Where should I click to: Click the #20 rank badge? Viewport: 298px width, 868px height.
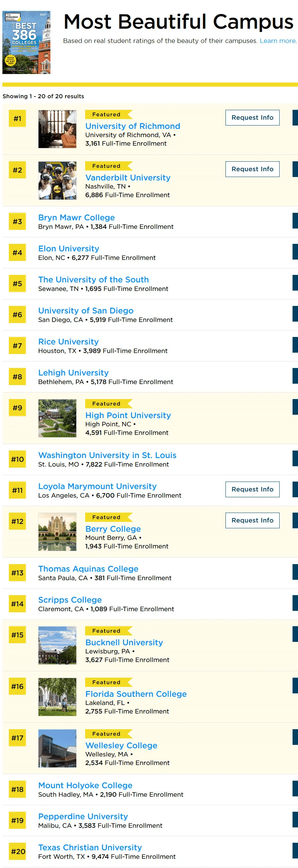click(x=17, y=851)
